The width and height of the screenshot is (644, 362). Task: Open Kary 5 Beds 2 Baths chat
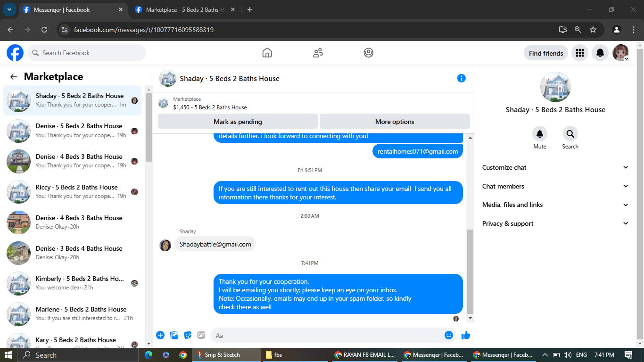(x=72, y=341)
